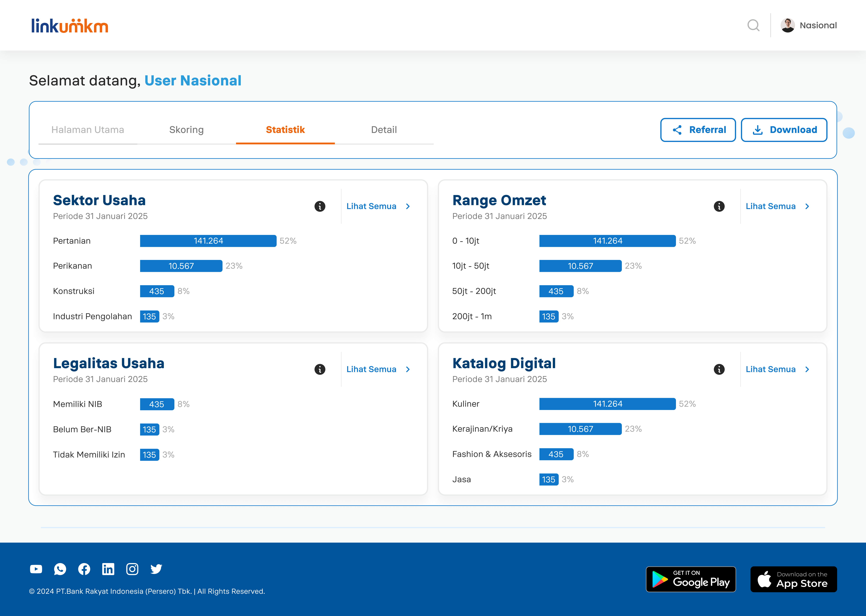Screen dimensions: 866x616
Task: Click the Kerajinan/Kriya 10.567 bar
Action: coord(580,429)
